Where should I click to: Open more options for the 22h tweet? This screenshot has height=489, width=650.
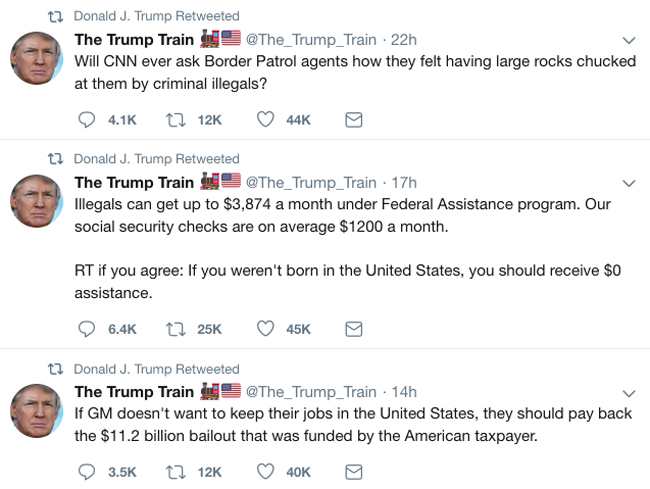[x=628, y=41]
